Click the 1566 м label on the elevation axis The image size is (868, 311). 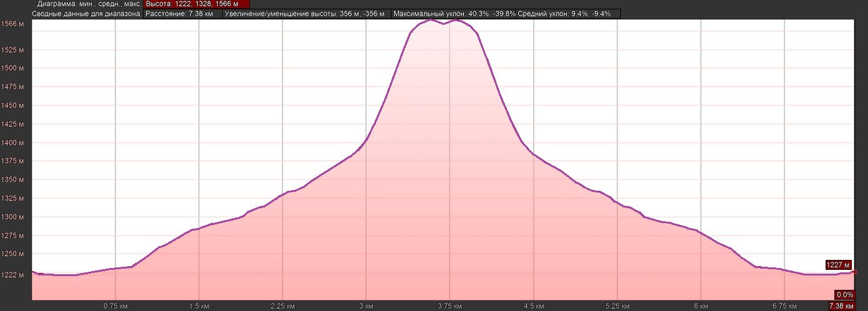(x=12, y=24)
